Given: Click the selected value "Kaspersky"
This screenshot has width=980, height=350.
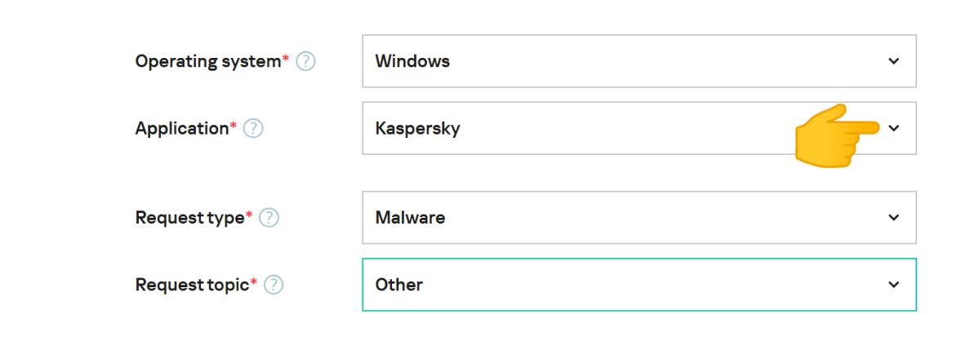Looking at the screenshot, I should (417, 128).
